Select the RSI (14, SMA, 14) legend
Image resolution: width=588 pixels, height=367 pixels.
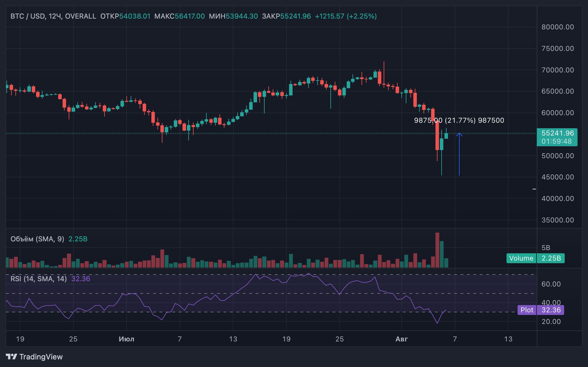click(x=38, y=279)
